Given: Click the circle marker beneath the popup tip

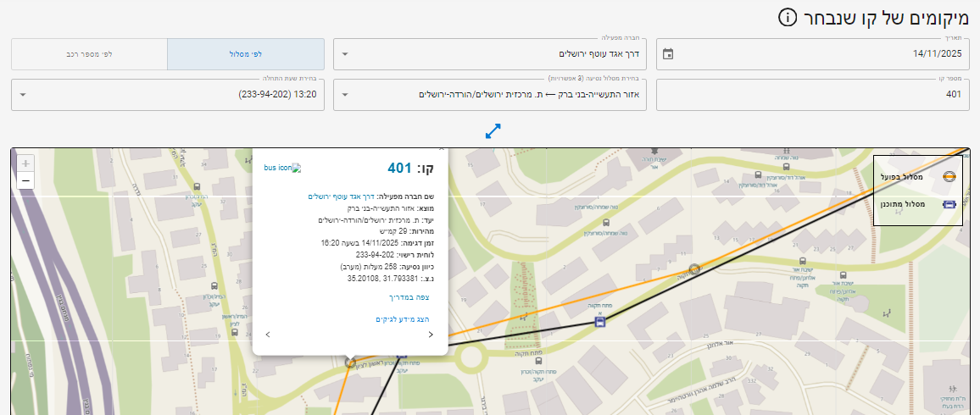Looking at the screenshot, I should [350, 362].
